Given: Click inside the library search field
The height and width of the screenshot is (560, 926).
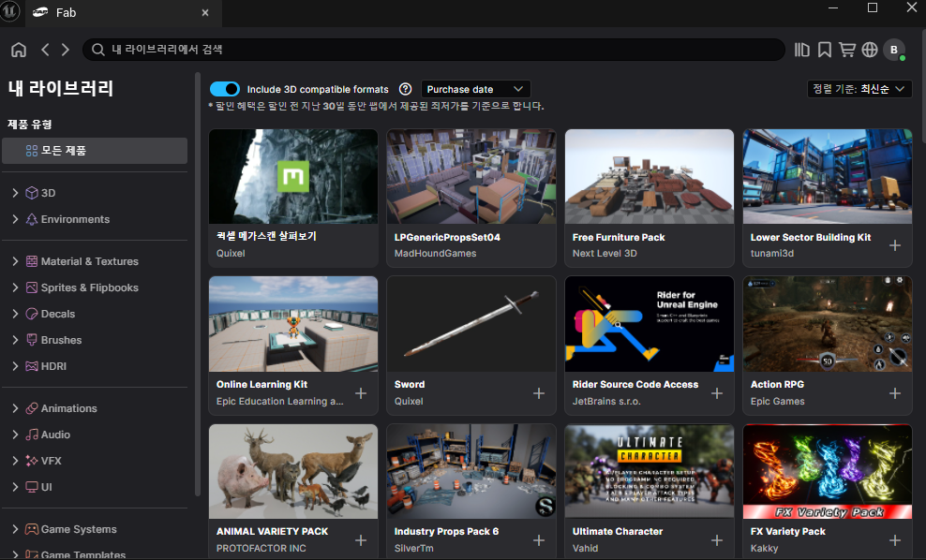Looking at the screenshot, I should 434,50.
